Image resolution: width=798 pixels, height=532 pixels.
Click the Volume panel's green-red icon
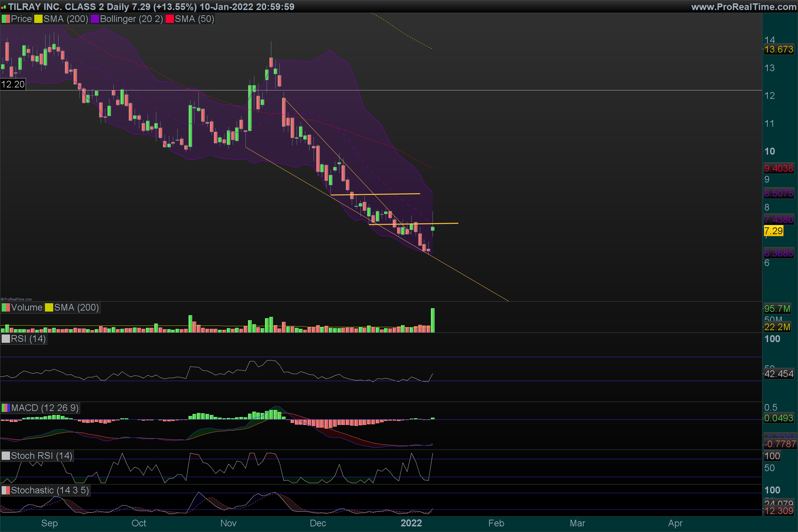tap(6, 307)
